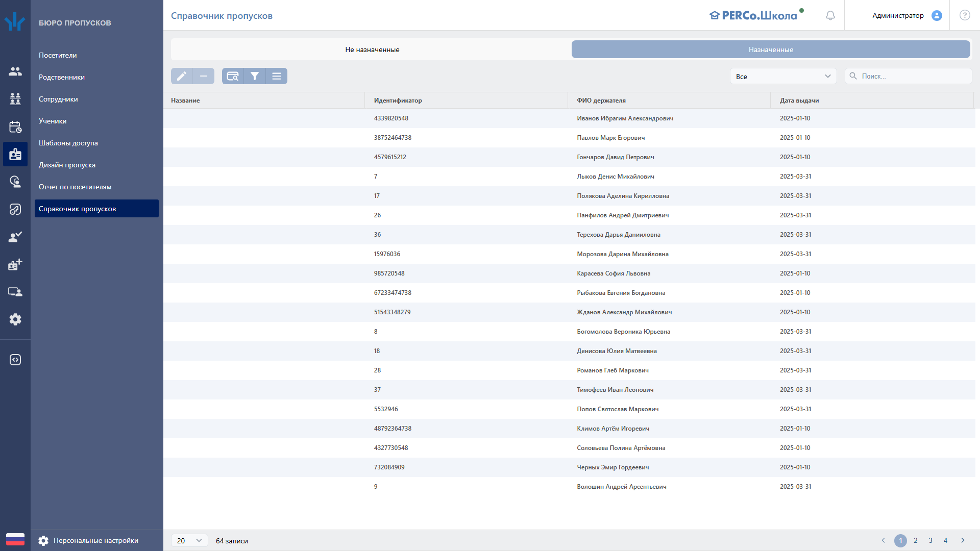Screen dimensions: 980x551
Task: Open the 20 rows per page dropdown
Action: coord(189,540)
